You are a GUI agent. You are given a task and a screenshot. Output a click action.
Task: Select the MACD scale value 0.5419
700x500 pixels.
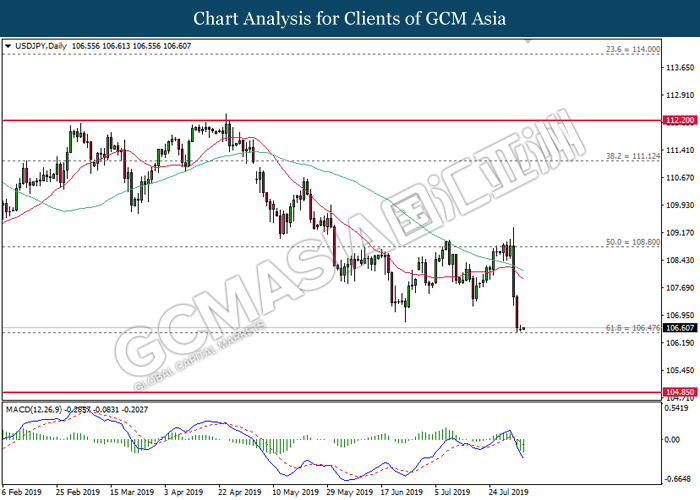676,408
